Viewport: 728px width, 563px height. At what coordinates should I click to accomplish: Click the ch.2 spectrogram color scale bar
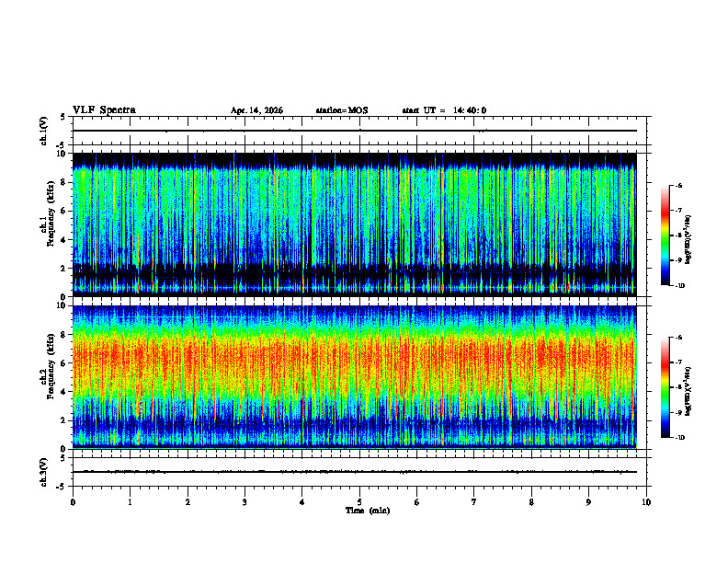pyautogui.click(x=665, y=387)
